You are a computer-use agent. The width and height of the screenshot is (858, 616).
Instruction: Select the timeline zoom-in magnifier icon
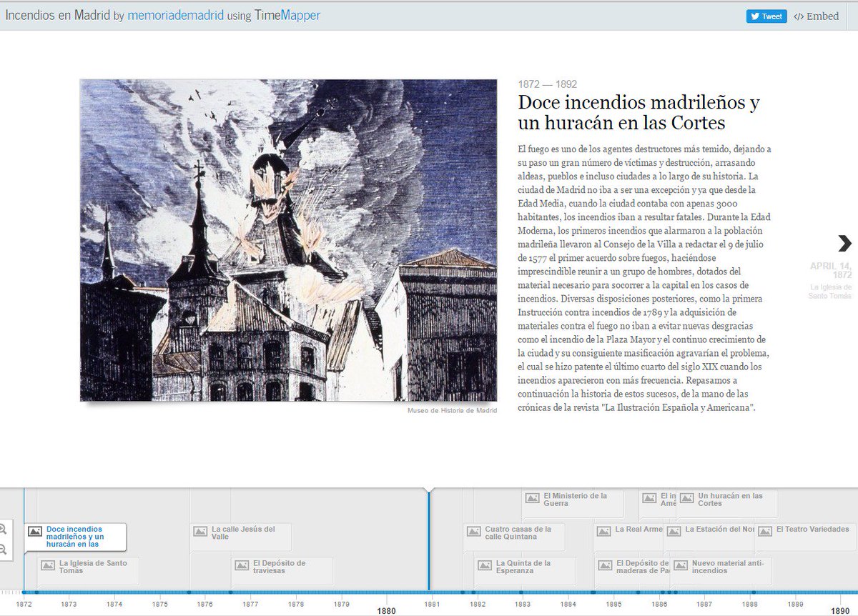(4, 530)
